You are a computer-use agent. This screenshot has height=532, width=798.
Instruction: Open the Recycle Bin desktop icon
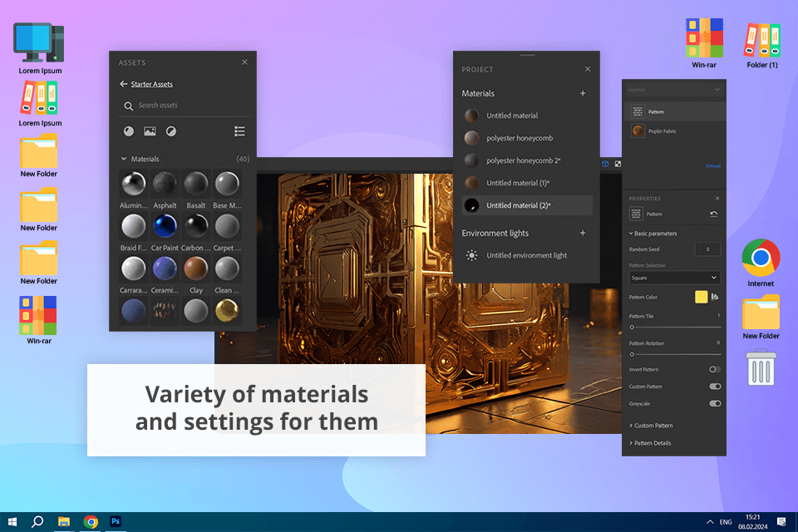click(761, 367)
